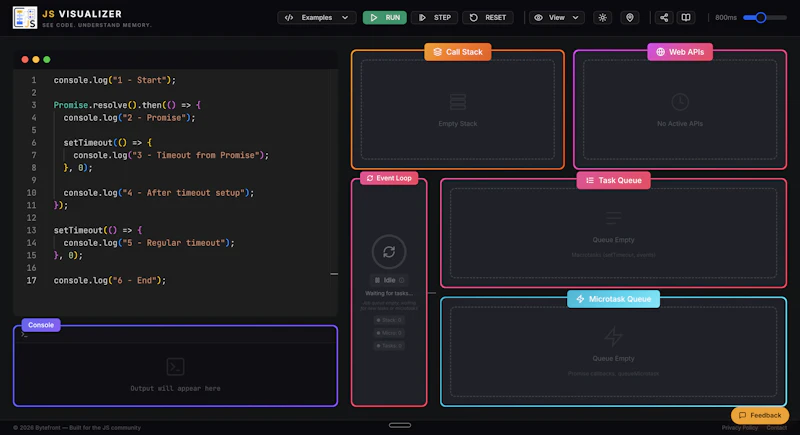Image resolution: width=800 pixels, height=435 pixels.
Task: Select the Call Stack panel label
Action: (x=458, y=52)
